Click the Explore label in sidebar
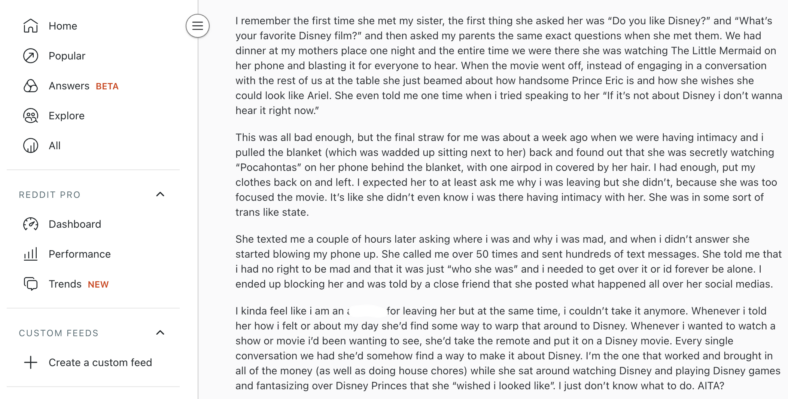 (x=66, y=116)
